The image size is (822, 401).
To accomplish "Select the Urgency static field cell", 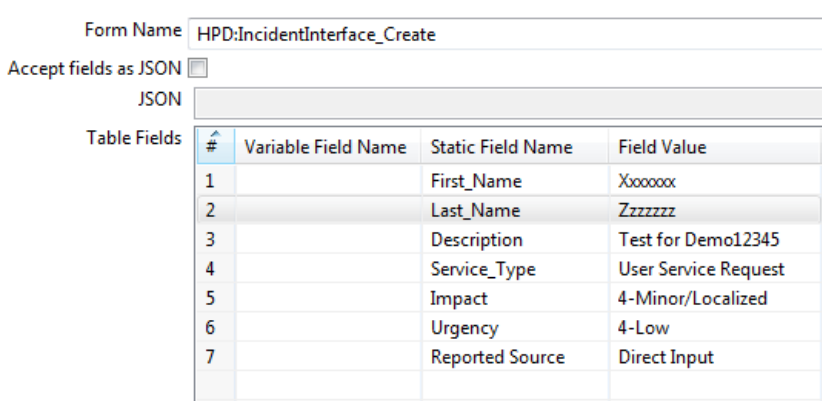I will click(x=464, y=327).
